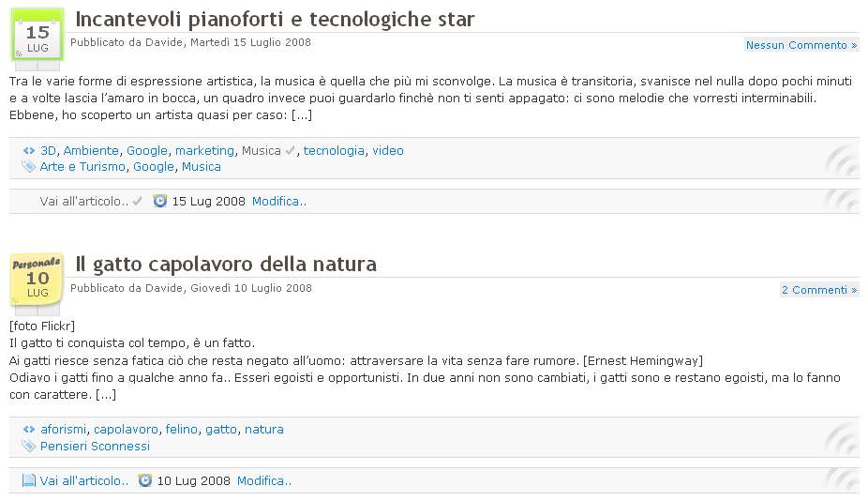Click the code brackets icon before aforismi
The image size is (868, 501).
(29, 429)
